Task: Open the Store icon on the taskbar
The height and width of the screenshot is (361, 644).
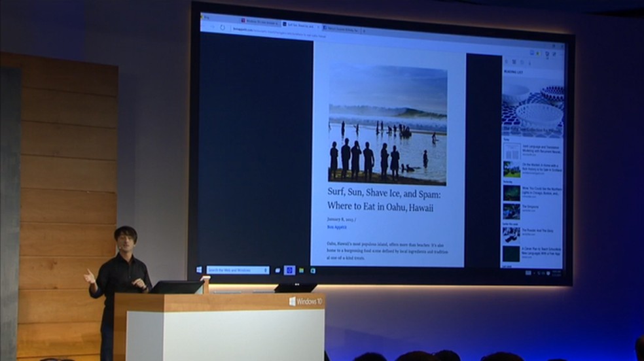Action: click(313, 271)
